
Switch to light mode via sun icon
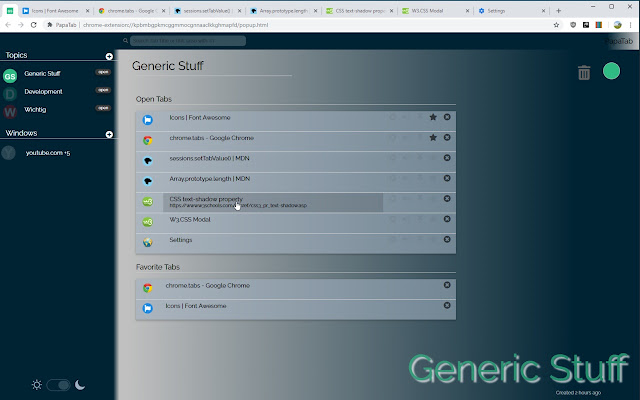point(37,385)
